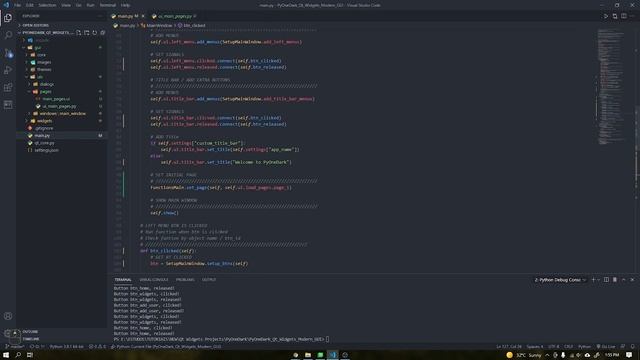Close the terminal panel
This screenshot has width=640, height=360.
point(632,280)
